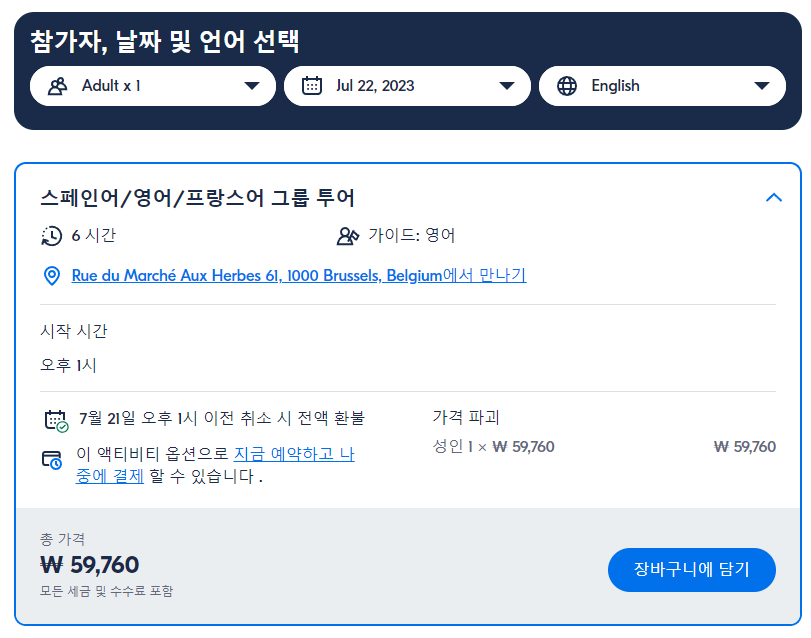
Task: Open the Adult x 1 participants dropdown
Action: click(x=153, y=86)
